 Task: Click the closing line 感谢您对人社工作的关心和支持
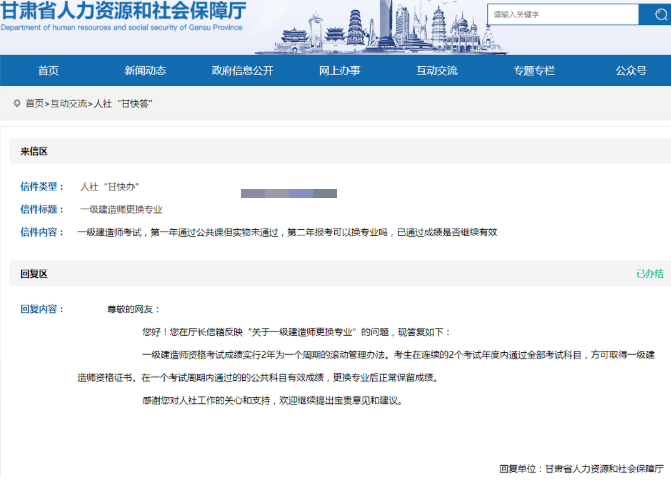click(x=272, y=401)
